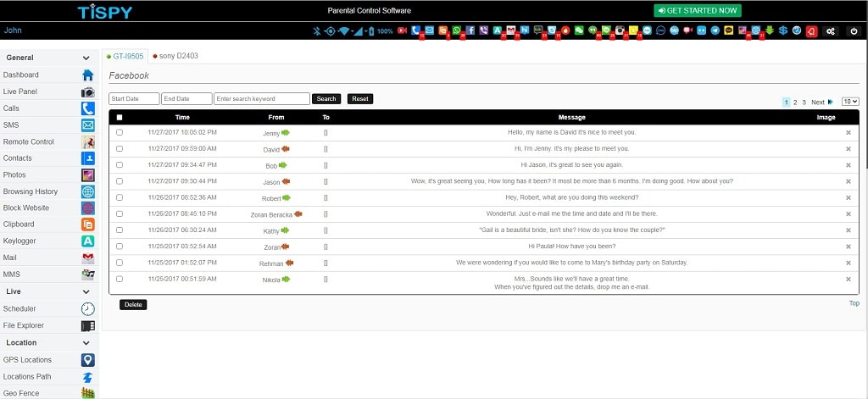Check the box for David's message row
Screen dimensions: 868x399
pyautogui.click(x=120, y=149)
